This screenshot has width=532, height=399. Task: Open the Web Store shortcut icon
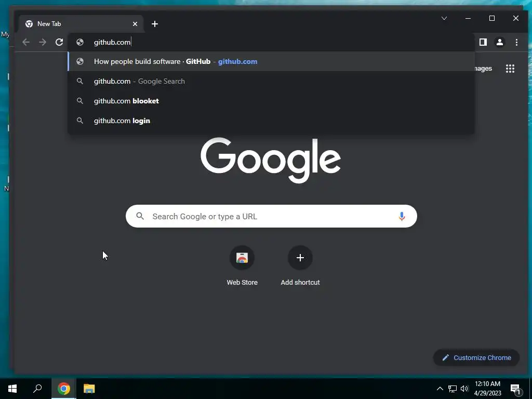(242, 258)
